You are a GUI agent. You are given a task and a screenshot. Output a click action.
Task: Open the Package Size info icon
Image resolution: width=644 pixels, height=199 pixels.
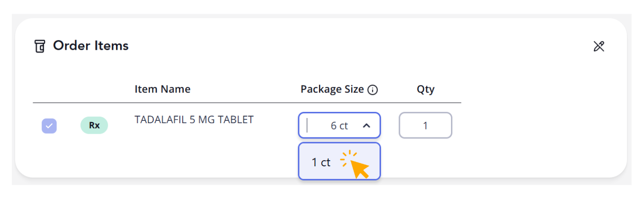click(x=373, y=90)
